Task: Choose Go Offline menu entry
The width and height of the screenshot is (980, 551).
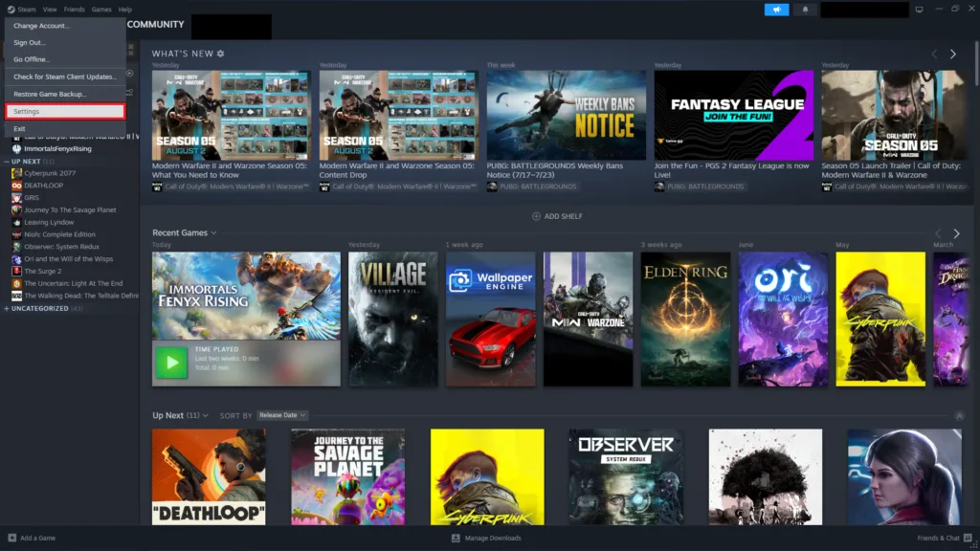Action: (65, 59)
